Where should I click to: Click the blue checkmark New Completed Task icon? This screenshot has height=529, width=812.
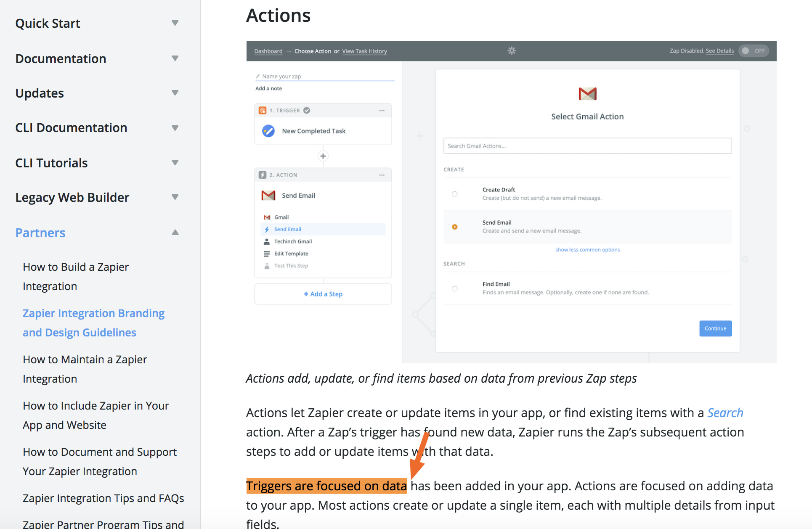pyautogui.click(x=268, y=131)
